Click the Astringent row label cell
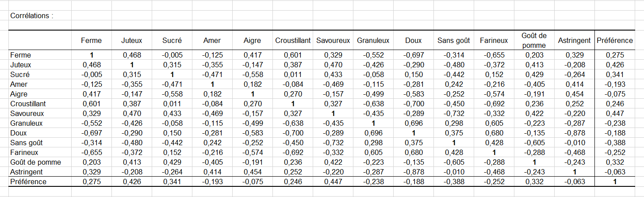 click(x=26, y=172)
